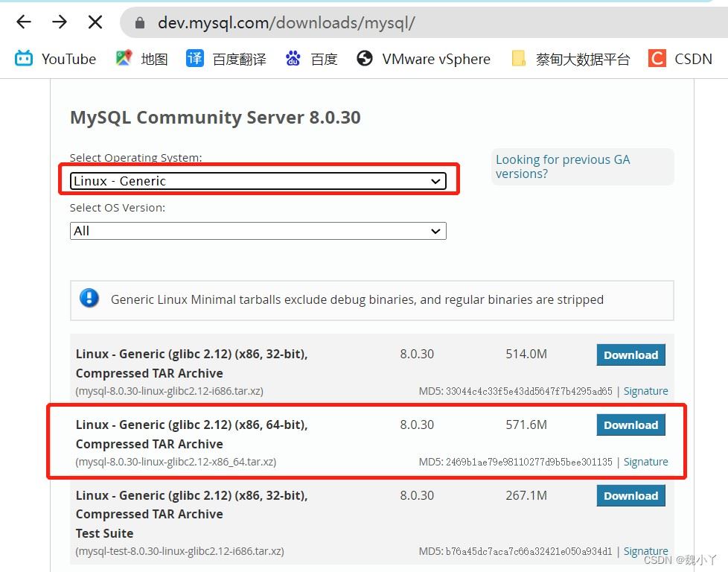Expand the Select Operating System dropdown
Screen dimensions: 728x572
258,181
